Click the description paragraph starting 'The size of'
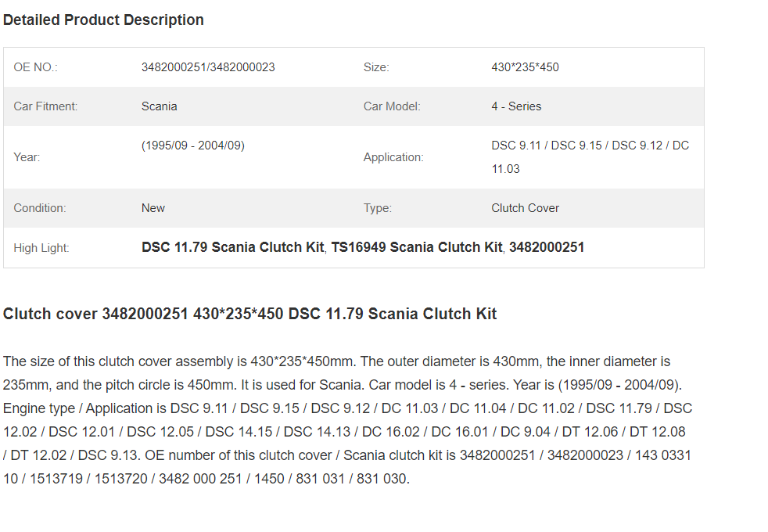 pyautogui.click(x=348, y=420)
